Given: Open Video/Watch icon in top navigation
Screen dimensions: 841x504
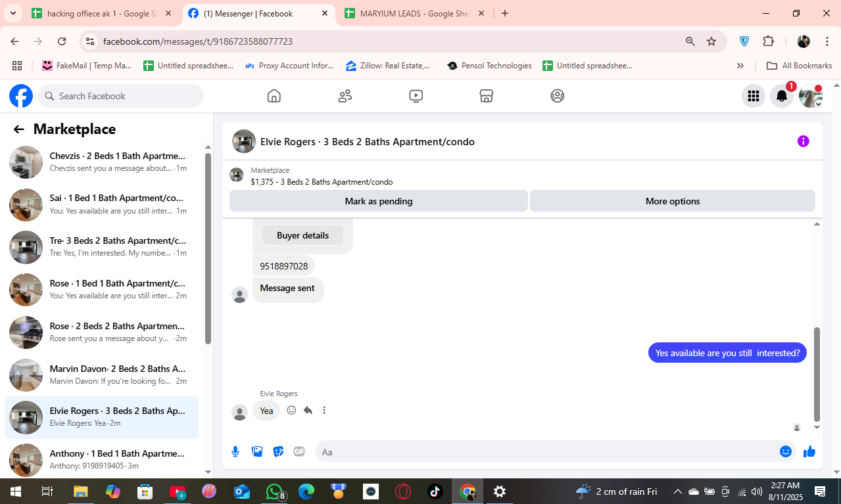Looking at the screenshot, I should [x=416, y=96].
